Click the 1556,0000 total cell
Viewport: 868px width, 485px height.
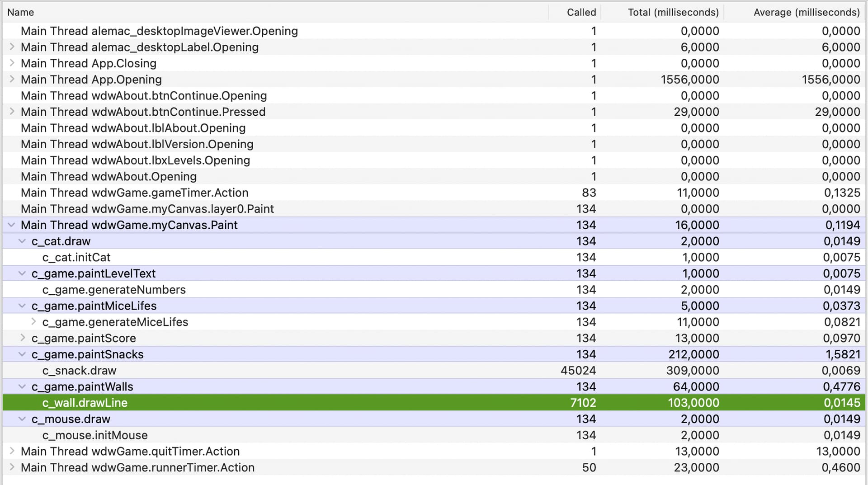pos(690,80)
